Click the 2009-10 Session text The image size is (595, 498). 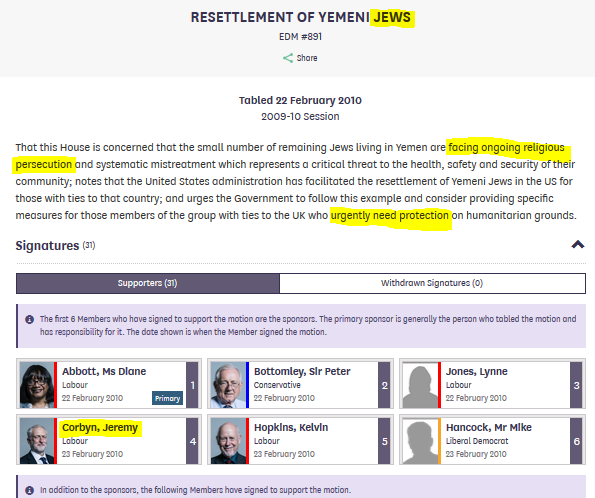(300, 117)
